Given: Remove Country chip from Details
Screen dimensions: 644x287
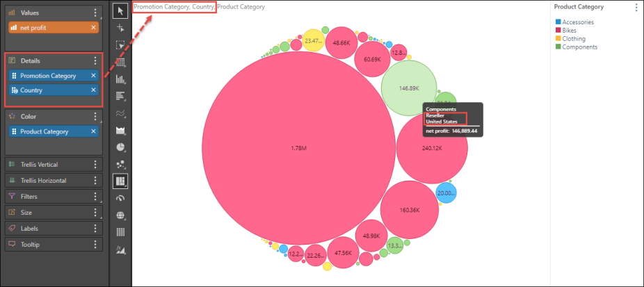Looking at the screenshot, I should 94,90.
